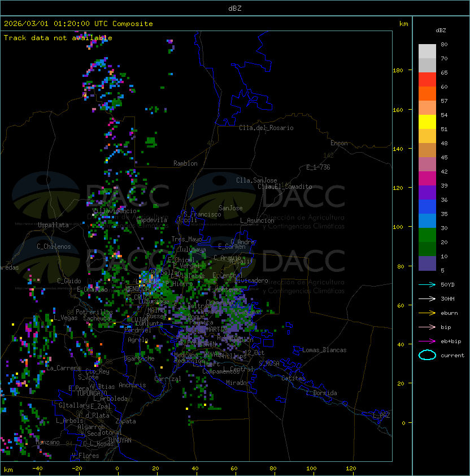Image resolution: width=470 pixels, height=476 pixels.
Task: Click the Catitas map label
Action: coord(293,378)
